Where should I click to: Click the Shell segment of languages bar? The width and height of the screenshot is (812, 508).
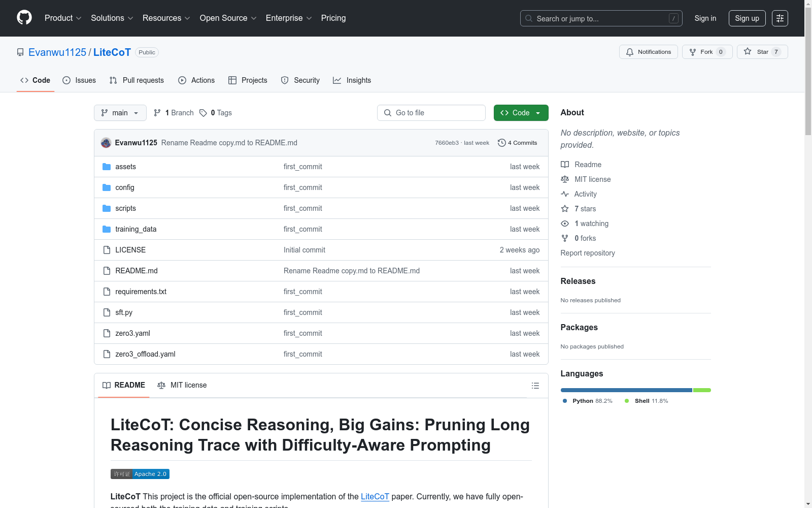tap(702, 390)
